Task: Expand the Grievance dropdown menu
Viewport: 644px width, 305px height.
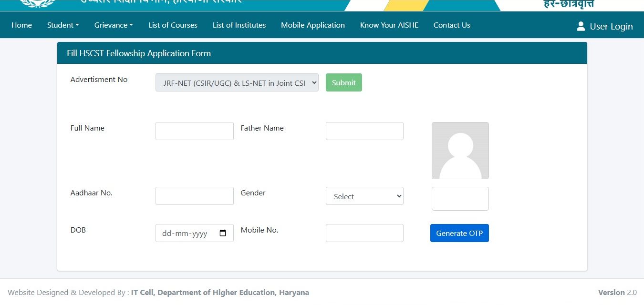Action: (114, 25)
